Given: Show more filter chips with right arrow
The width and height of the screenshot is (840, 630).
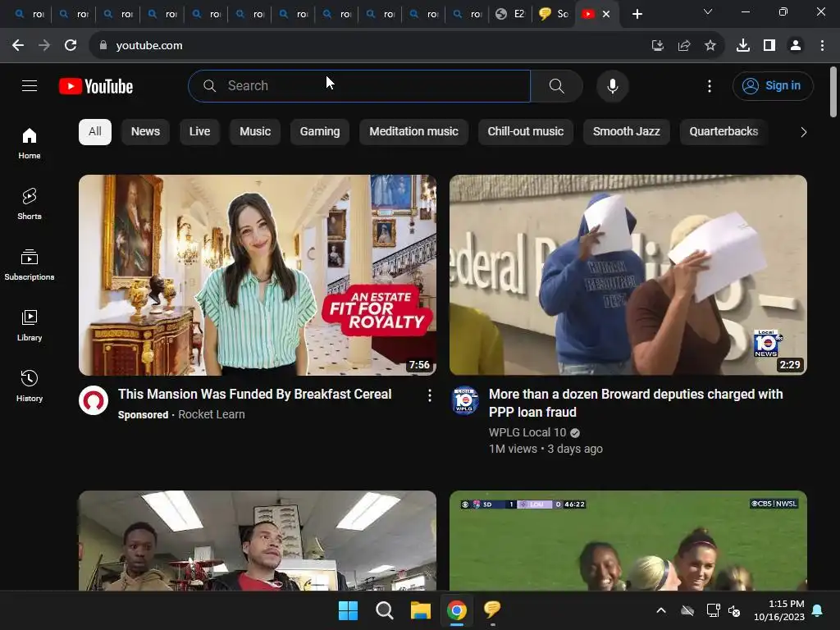Looking at the screenshot, I should coord(803,132).
